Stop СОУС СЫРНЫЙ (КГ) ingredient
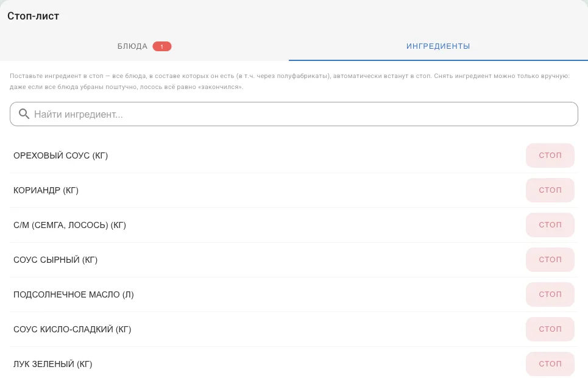Viewport: 588px width, 378px height. point(550,260)
